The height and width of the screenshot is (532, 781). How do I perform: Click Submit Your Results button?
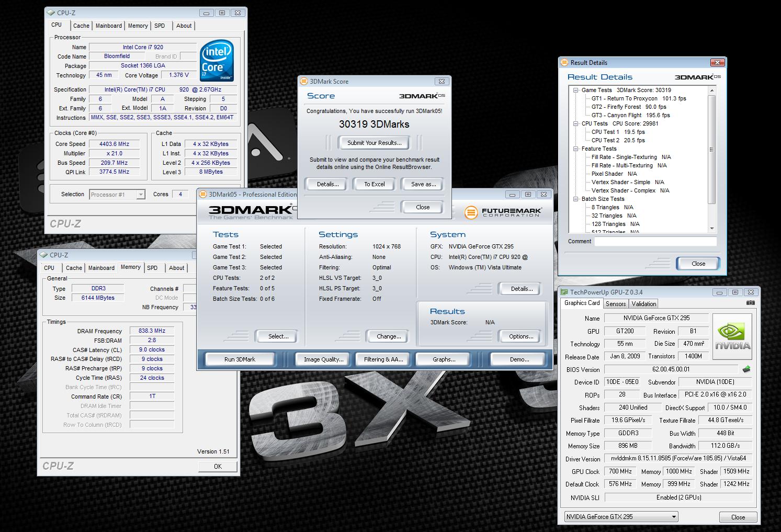point(374,143)
